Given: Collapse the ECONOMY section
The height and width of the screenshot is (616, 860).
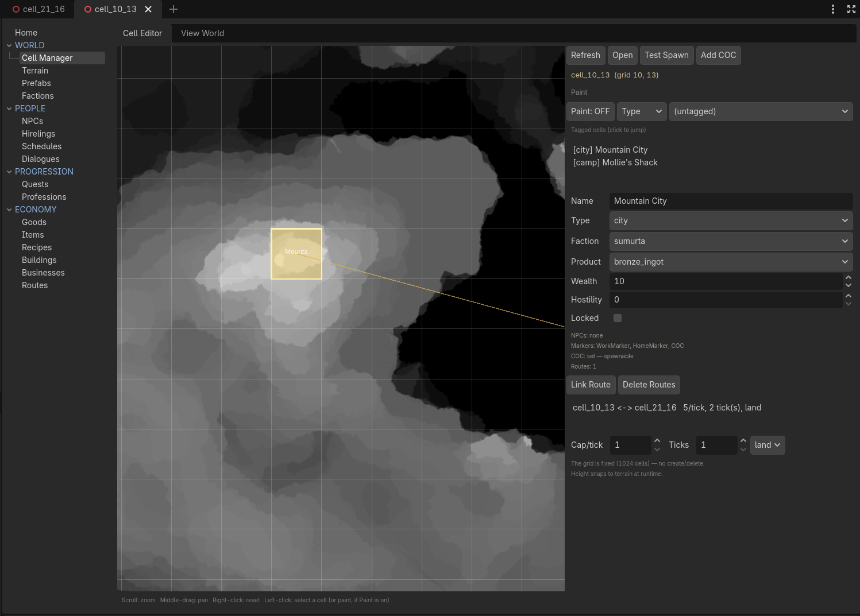Looking at the screenshot, I should coord(9,210).
